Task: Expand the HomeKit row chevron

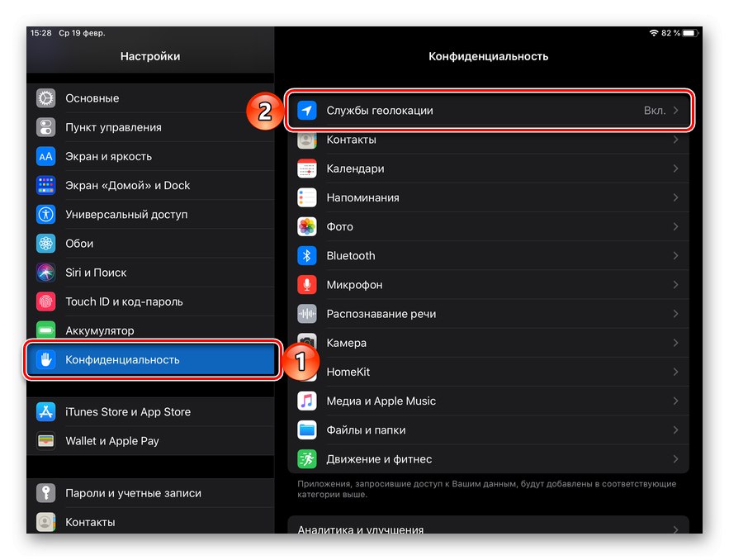Action: (675, 372)
